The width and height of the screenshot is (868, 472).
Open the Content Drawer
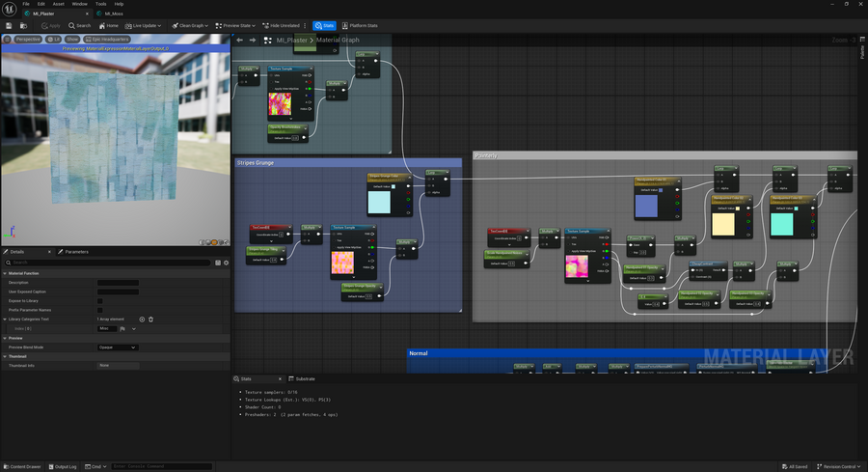(x=21, y=466)
